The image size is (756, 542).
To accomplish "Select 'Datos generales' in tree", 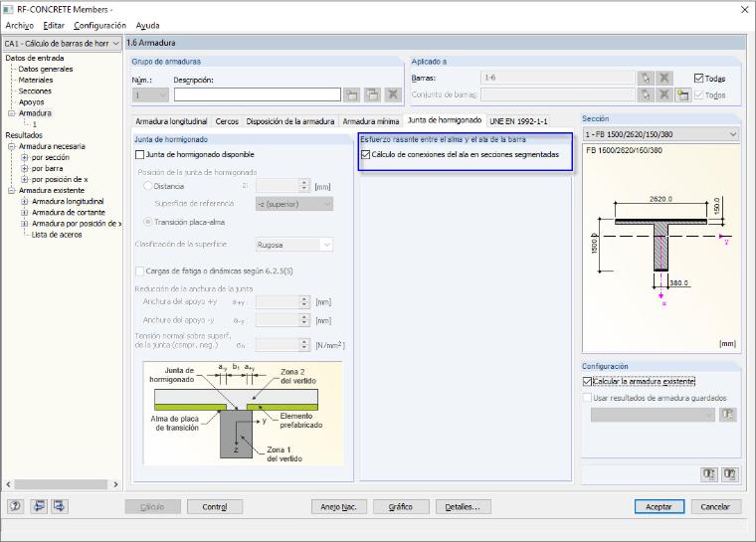I will [46, 69].
